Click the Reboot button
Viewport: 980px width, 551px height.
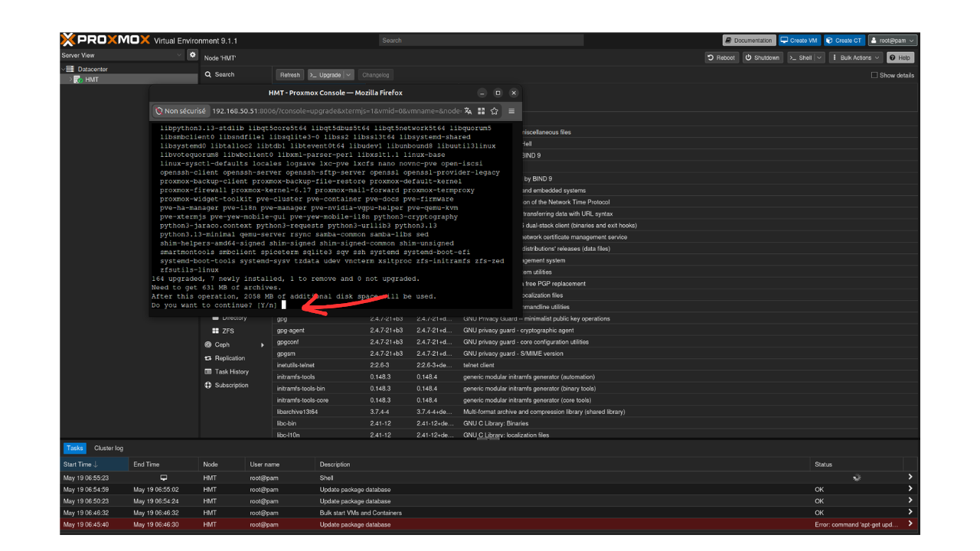pyautogui.click(x=721, y=57)
